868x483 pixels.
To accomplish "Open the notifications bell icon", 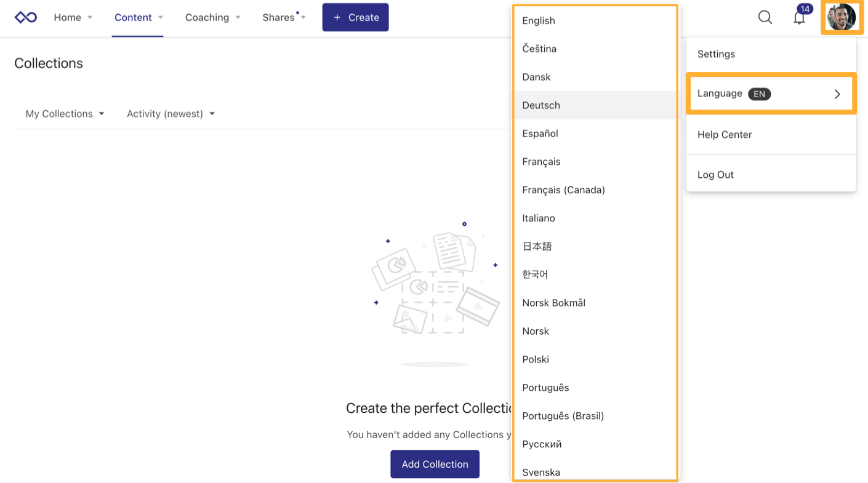I will coord(799,18).
